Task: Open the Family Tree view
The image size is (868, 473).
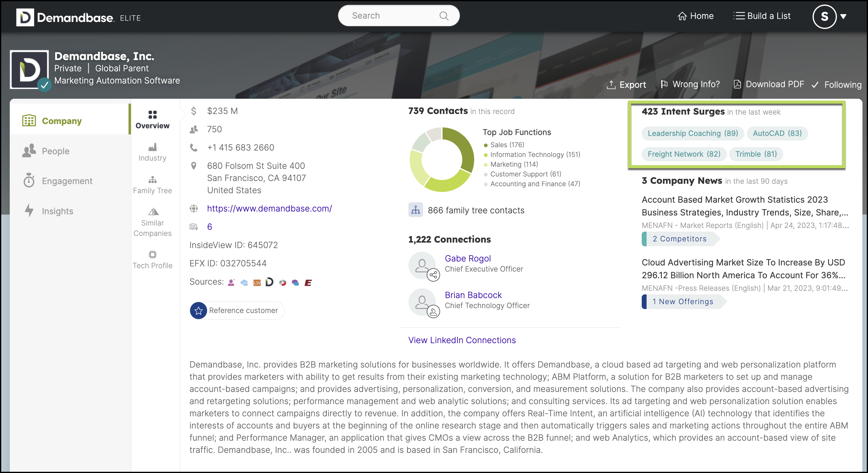Action: (152, 185)
